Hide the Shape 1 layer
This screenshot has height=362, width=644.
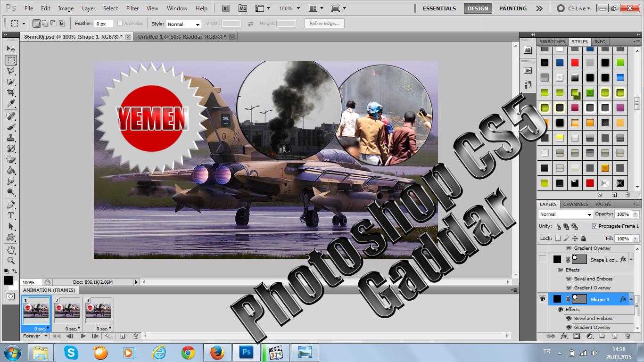542,299
